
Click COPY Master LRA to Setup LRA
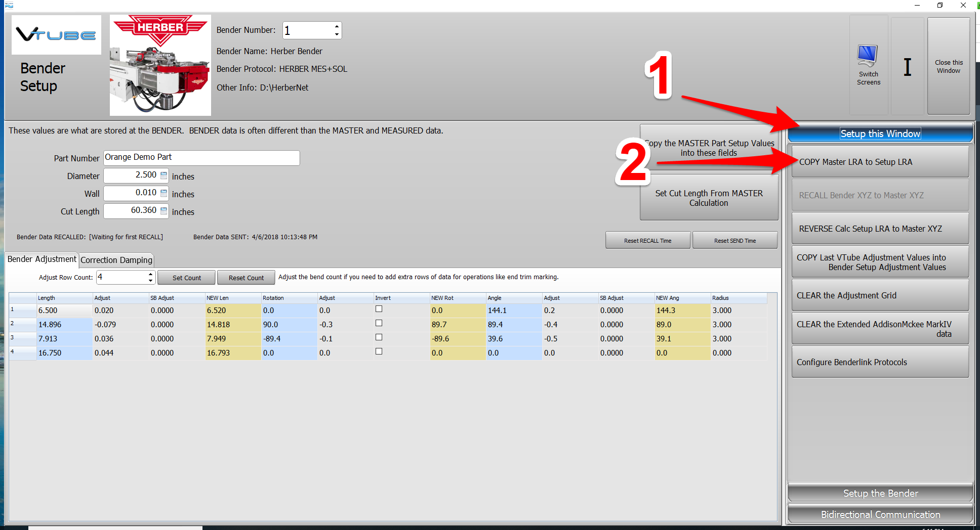pyautogui.click(x=880, y=162)
